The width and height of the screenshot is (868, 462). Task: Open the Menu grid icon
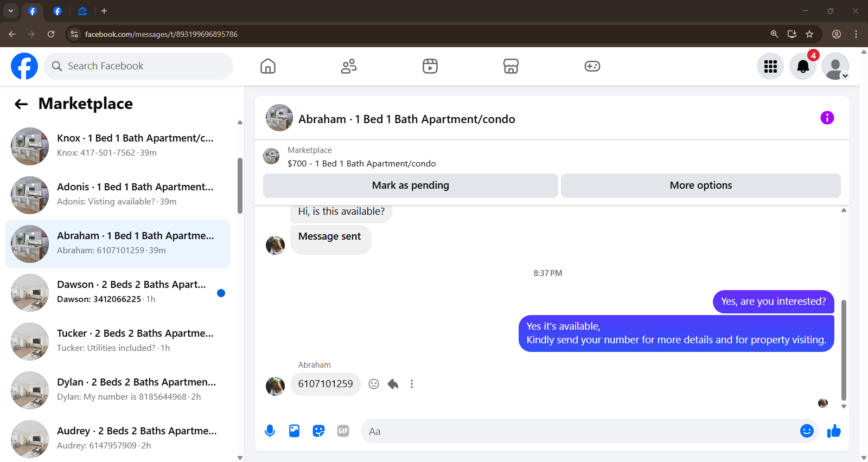coord(770,66)
